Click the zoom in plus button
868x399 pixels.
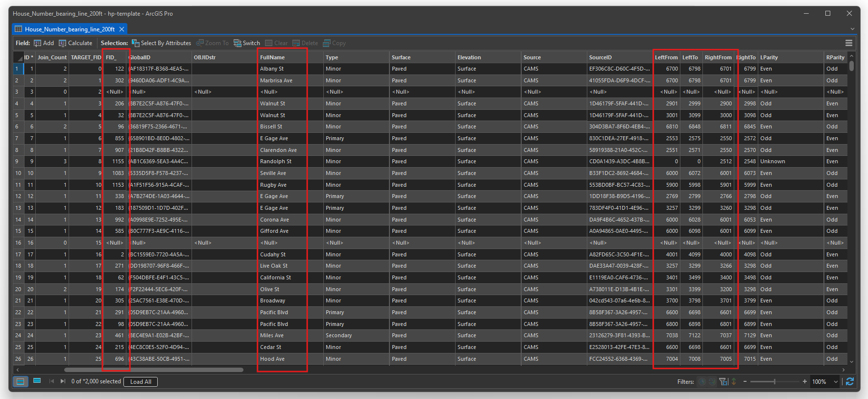click(x=804, y=382)
